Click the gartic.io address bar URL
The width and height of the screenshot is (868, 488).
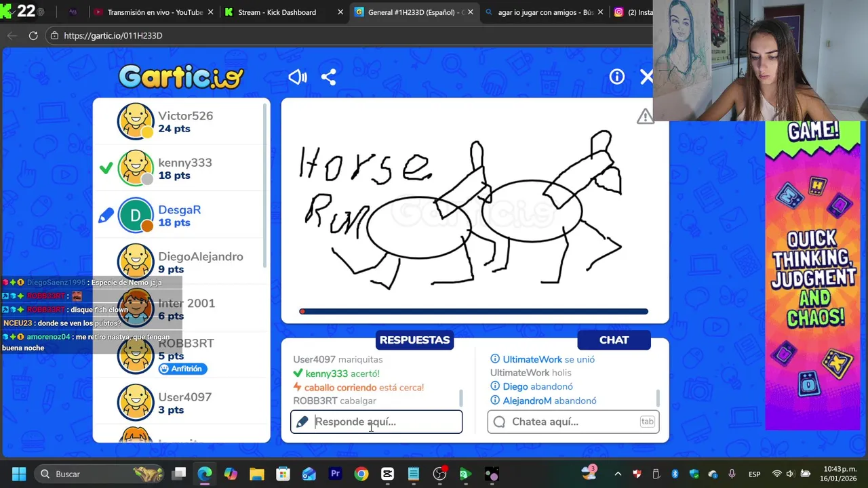[113, 35]
